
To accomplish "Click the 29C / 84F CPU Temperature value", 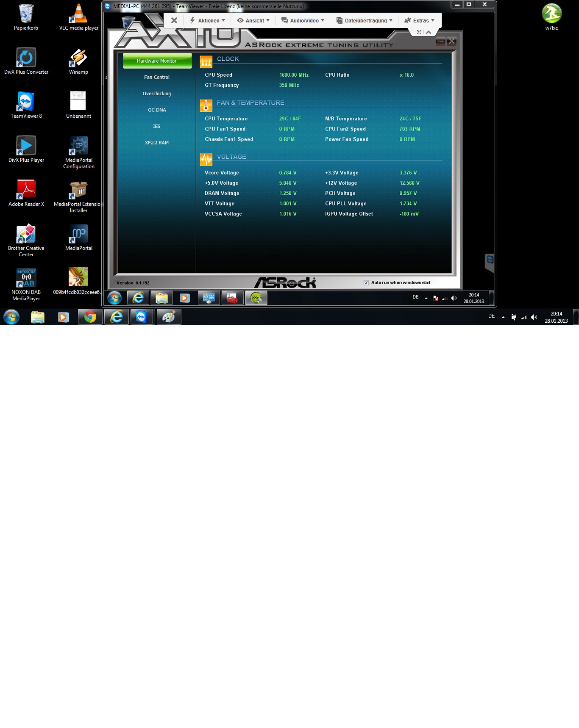I will point(290,119).
